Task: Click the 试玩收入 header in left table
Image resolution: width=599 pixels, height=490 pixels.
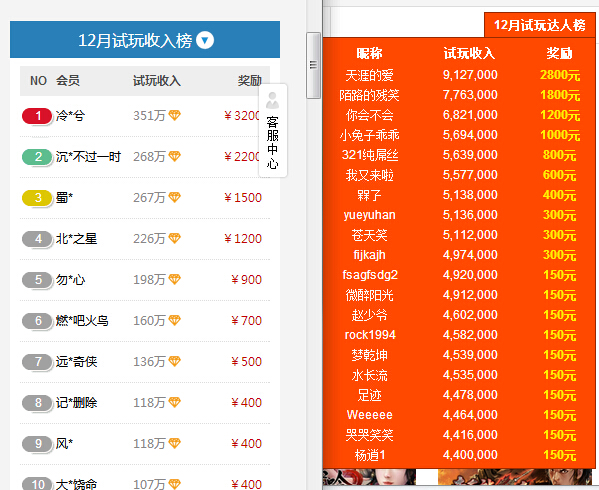Action: pyautogui.click(x=157, y=81)
